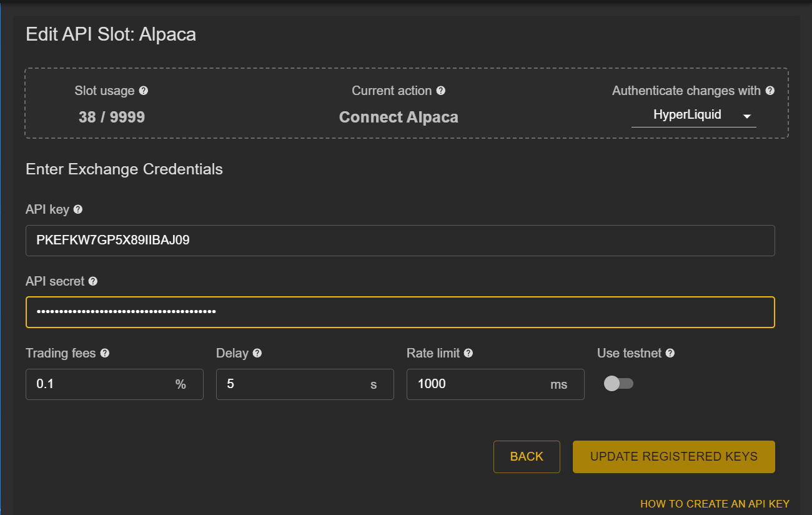Viewport: 812px width, 515px height.
Task: Click the help icon beside Current action
Action: click(441, 91)
